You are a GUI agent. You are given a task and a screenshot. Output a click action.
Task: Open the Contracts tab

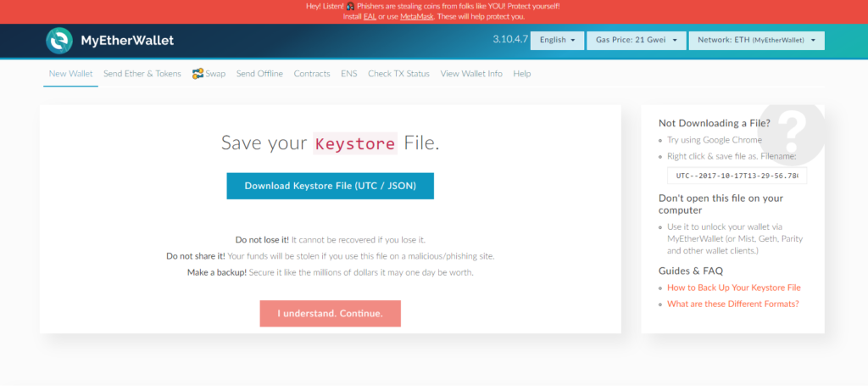312,74
